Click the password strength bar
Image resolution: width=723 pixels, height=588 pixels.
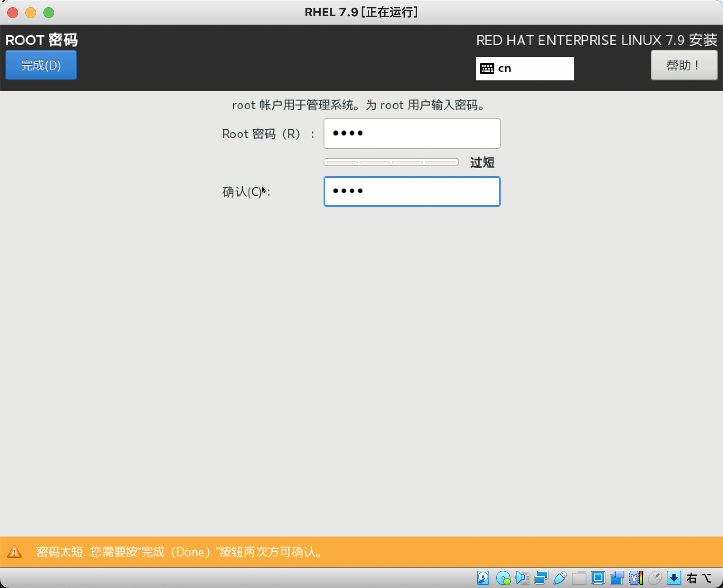coord(391,162)
